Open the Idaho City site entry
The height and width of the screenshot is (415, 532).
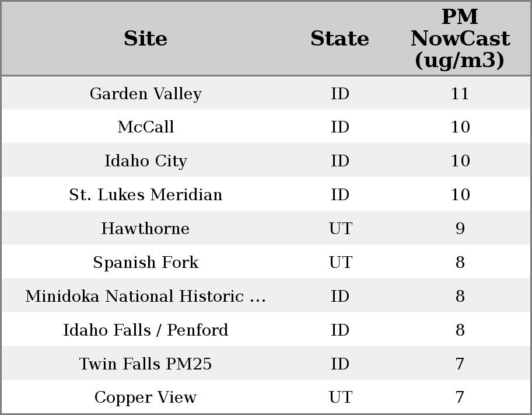click(145, 161)
